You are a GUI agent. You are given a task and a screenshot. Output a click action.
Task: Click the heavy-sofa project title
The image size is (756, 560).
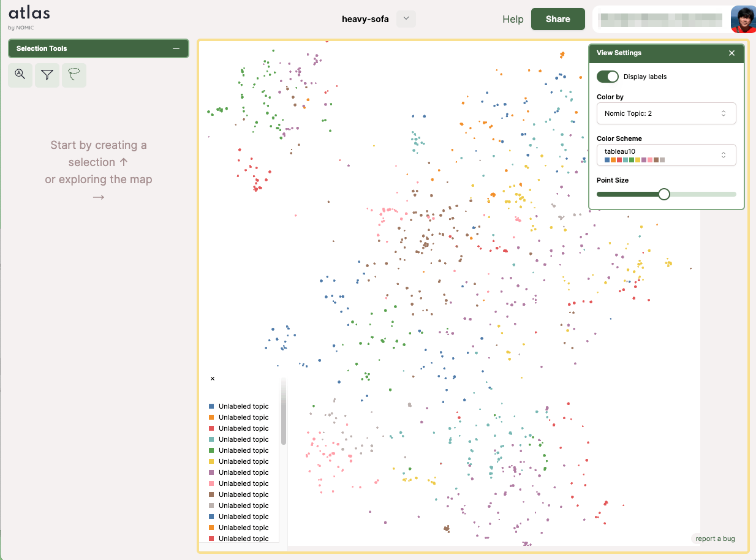365,19
